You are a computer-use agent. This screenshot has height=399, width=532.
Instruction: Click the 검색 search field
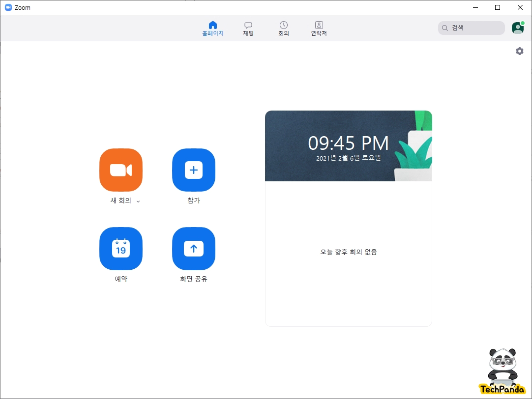(471, 28)
